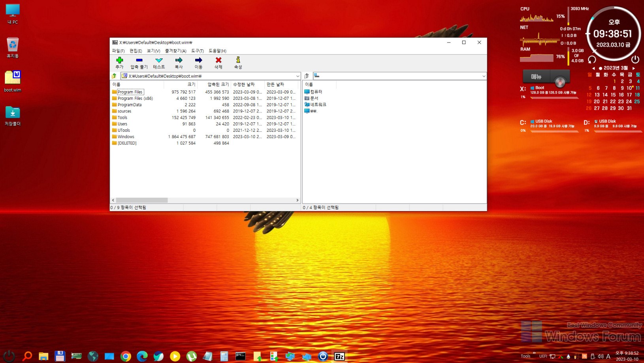Click the taskbar power button icon at far left
Screen dimensions: 644x363
[x=9, y=356]
